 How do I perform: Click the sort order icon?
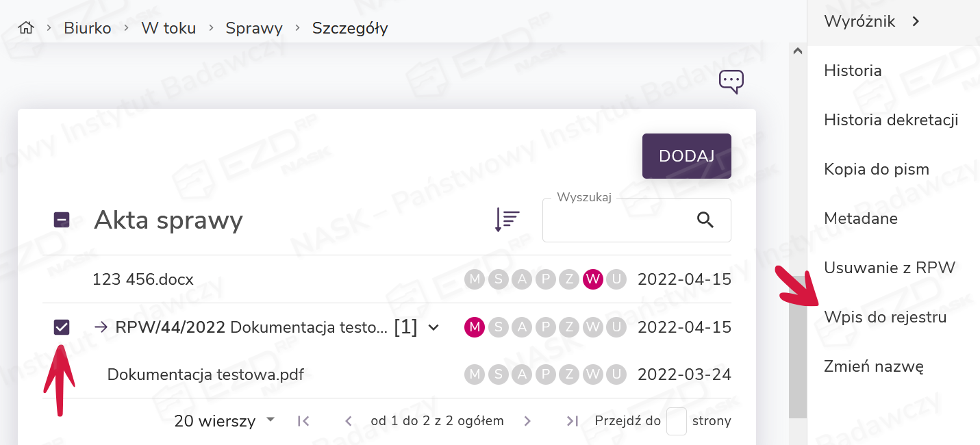(x=507, y=220)
